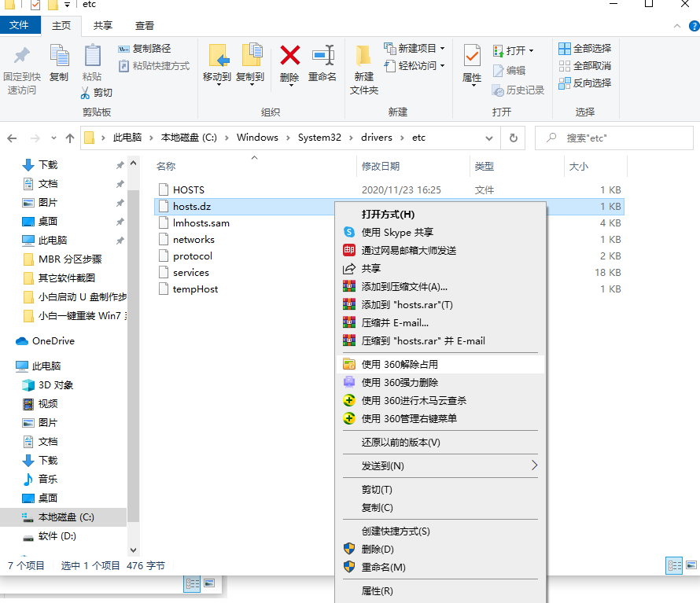The height and width of the screenshot is (603, 700).
Task: Choose Add to "hosts.rar" menu item
Action: [x=440, y=305]
